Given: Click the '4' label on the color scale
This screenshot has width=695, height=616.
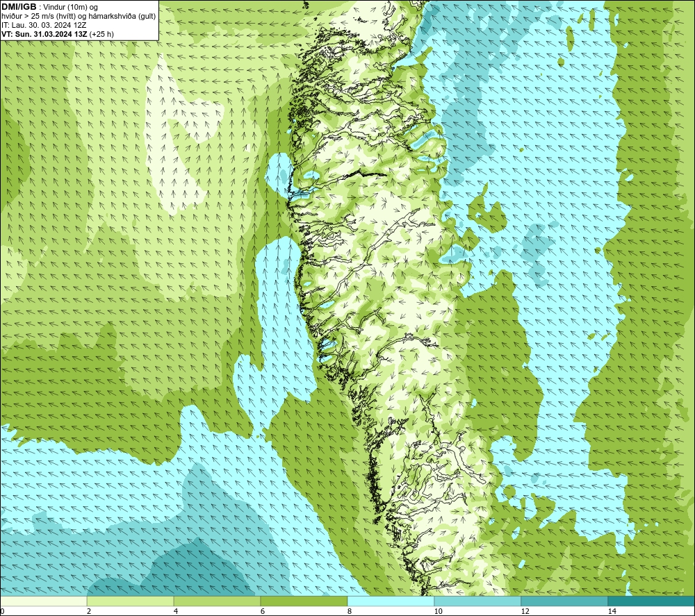Looking at the screenshot, I should click(176, 611).
